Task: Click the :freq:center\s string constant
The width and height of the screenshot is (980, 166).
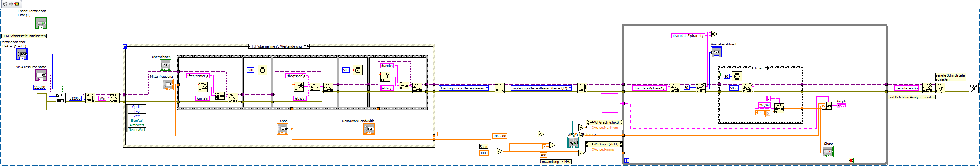Action: tap(198, 76)
